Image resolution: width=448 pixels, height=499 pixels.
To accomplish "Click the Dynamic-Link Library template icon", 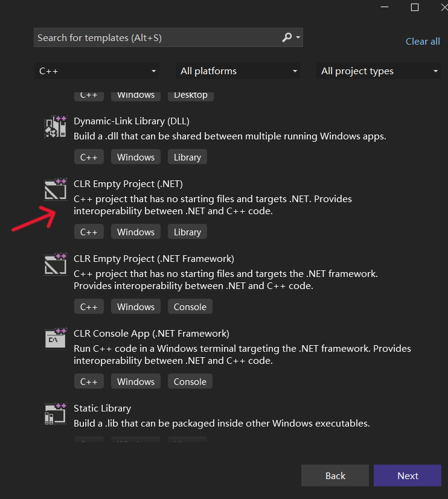I will 55,127.
